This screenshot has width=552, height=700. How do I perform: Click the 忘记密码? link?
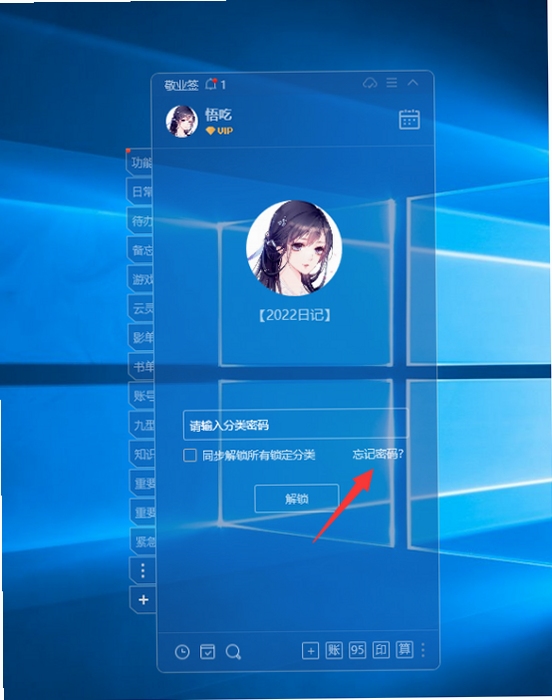point(378,454)
